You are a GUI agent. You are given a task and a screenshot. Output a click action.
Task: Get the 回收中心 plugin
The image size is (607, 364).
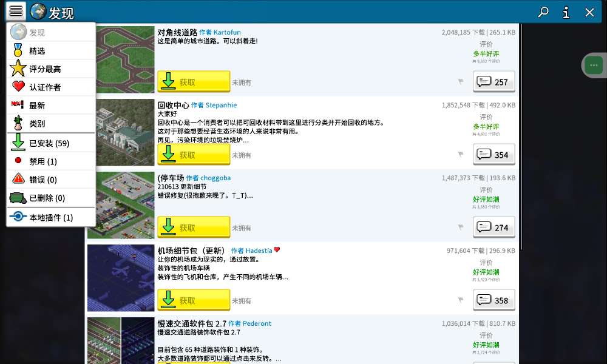(x=194, y=154)
